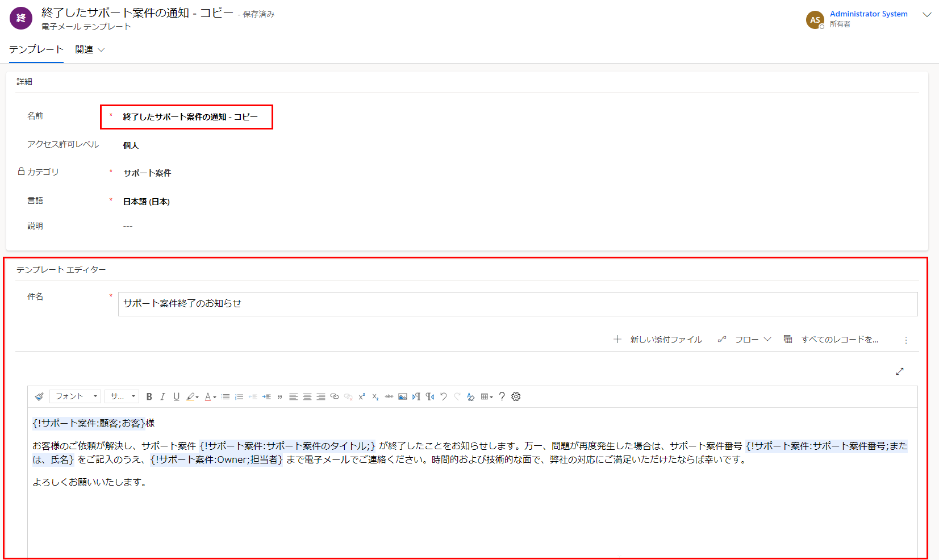Viewport: 939px width, 560px height.
Task: Click the 名前 name field
Action: 190,117
